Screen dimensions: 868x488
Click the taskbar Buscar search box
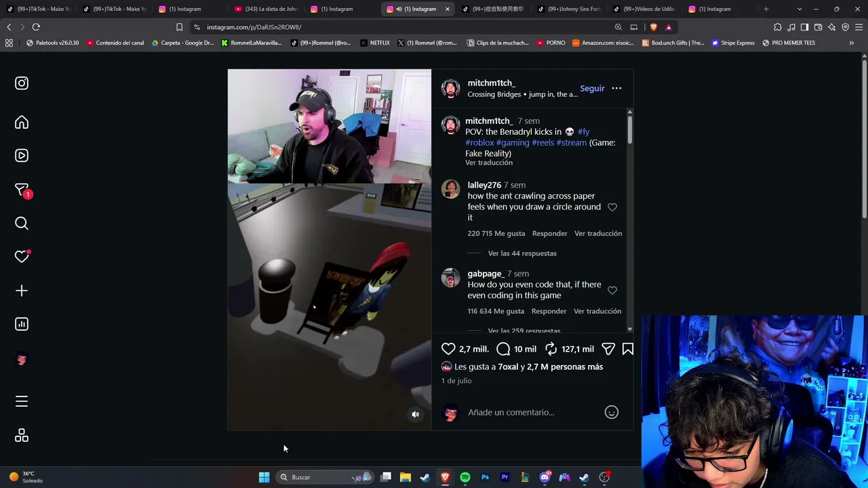[x=325, y=477]
